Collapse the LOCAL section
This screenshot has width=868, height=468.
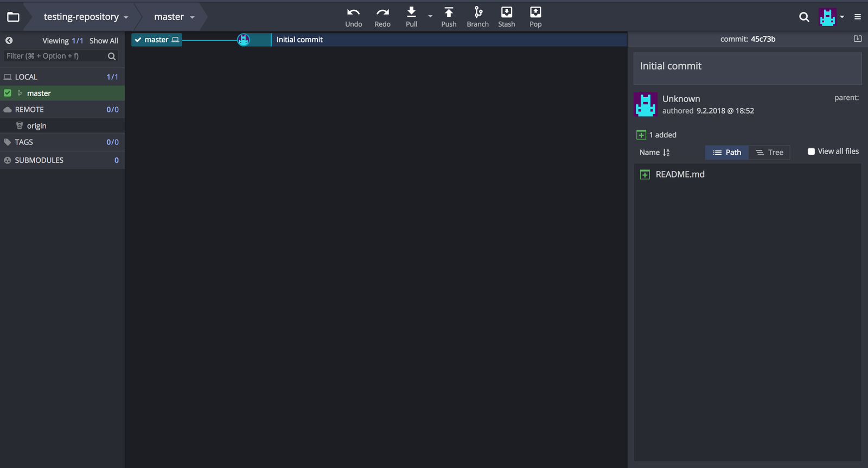62,77
